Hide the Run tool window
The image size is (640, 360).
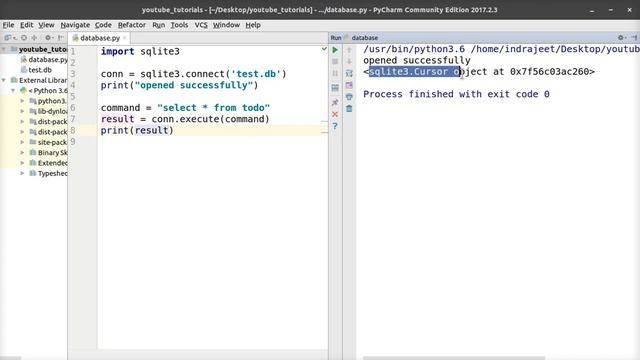(635, 38)
